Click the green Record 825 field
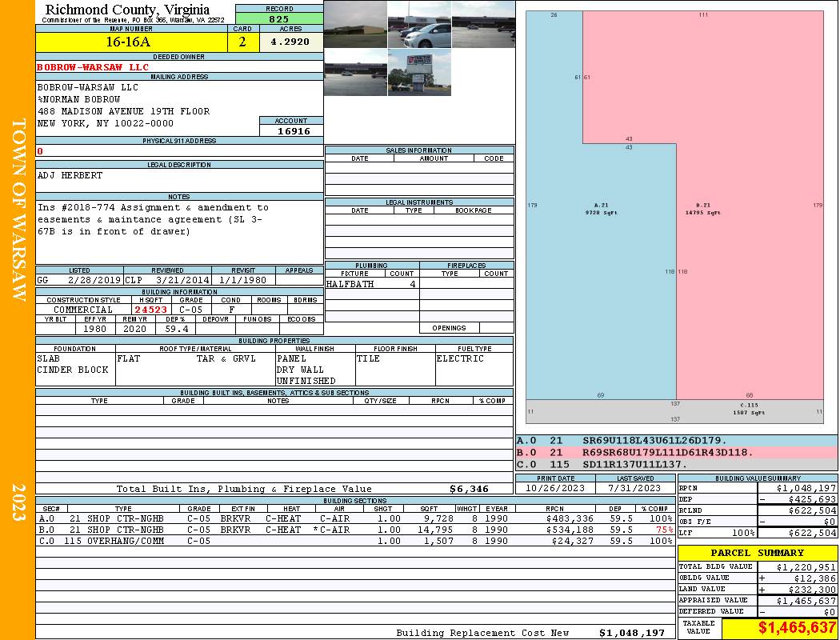840x640 pixels. (x=279, y=18)
